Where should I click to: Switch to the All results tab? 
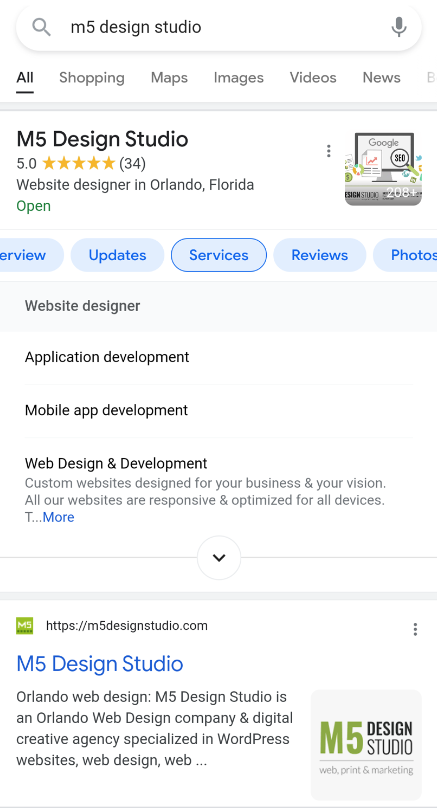click(x=25, y=78)
